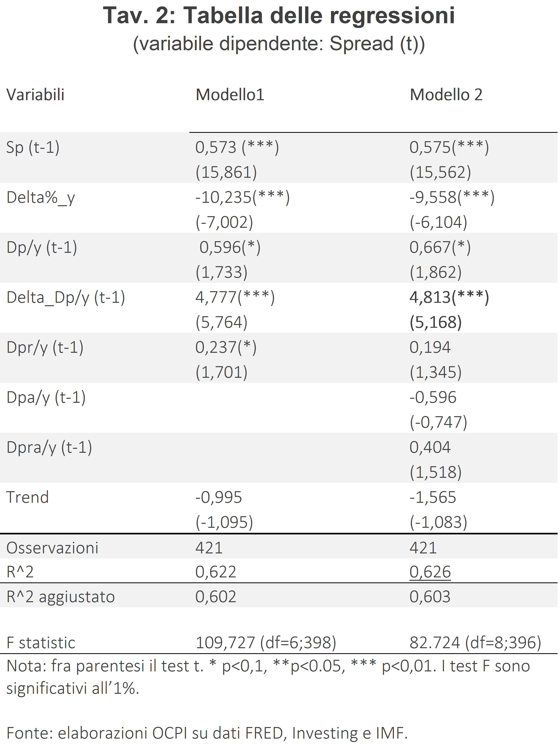Screen dimensions: 560x744
Task: Click the 'Dpra/y (t-1)' row label
Action: 49,447
